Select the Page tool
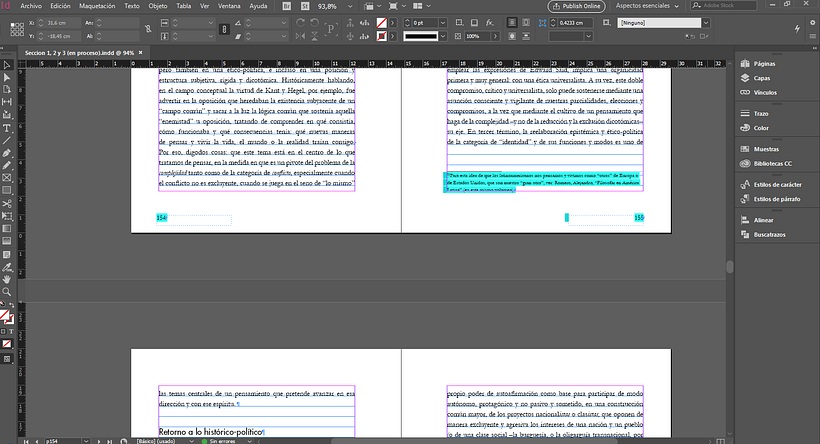Viewport: 820px width, 444px height. [7, 89]
